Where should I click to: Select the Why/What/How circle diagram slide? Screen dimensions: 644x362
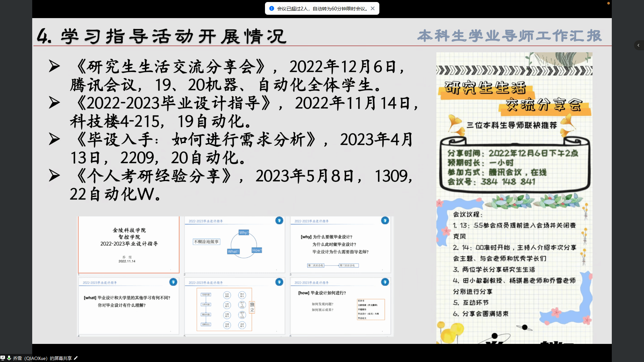[234, 245]
